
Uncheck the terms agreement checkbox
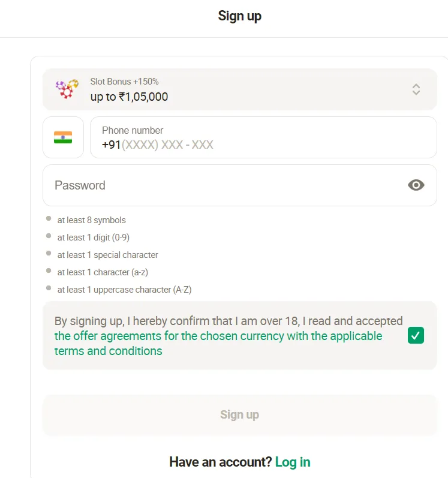coord(416,335)
